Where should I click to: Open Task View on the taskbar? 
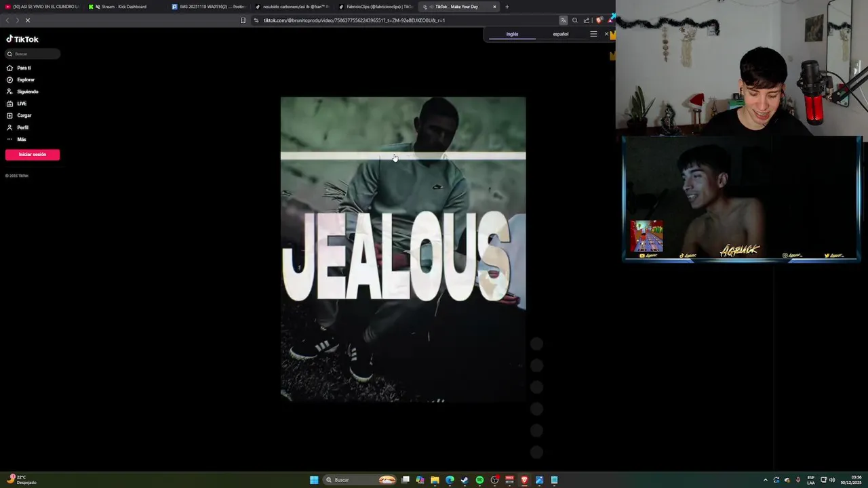(406, 480)
